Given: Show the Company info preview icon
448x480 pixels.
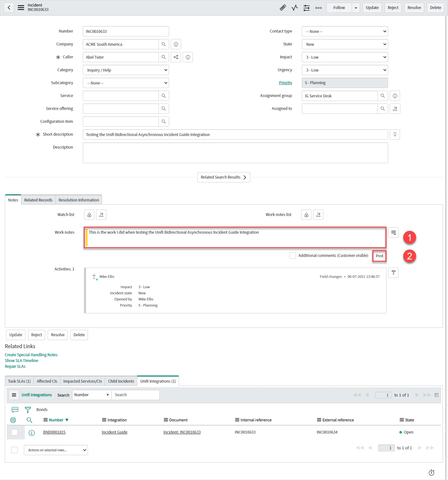Looking at the screenshot, I should click(x=176, y=44).
